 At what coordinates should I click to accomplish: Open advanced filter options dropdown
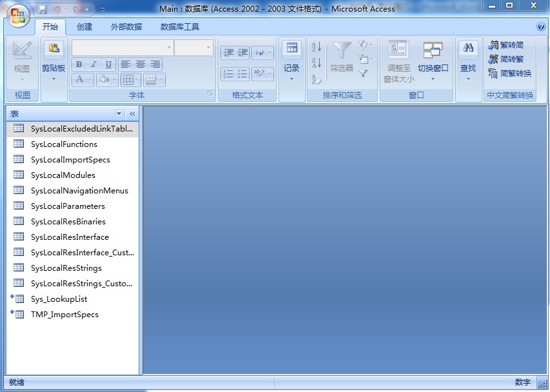(x=365, y=59)
